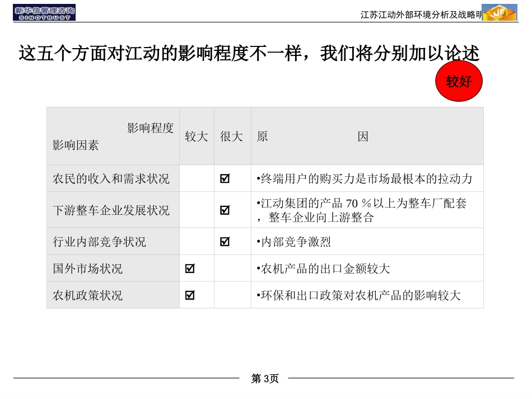This screenshot has width=532, height=399.
Task: Click the 较大 column header
Action: pos(197,137)
